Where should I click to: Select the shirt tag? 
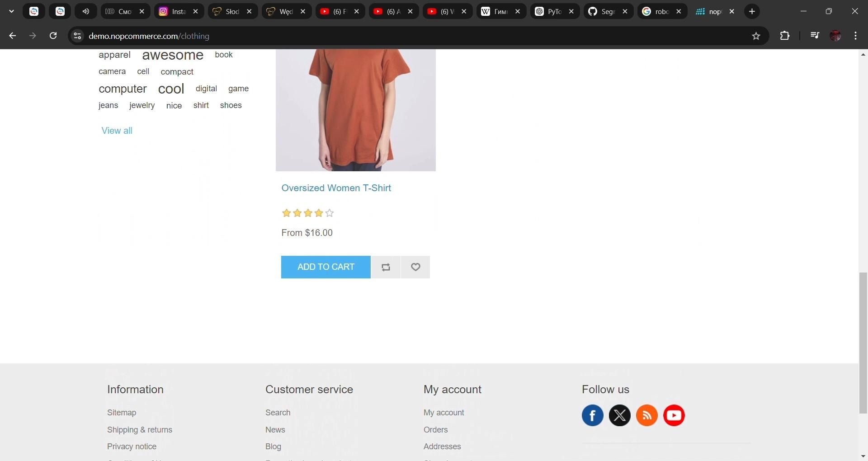pyautogui.click(x=201, y=105)
